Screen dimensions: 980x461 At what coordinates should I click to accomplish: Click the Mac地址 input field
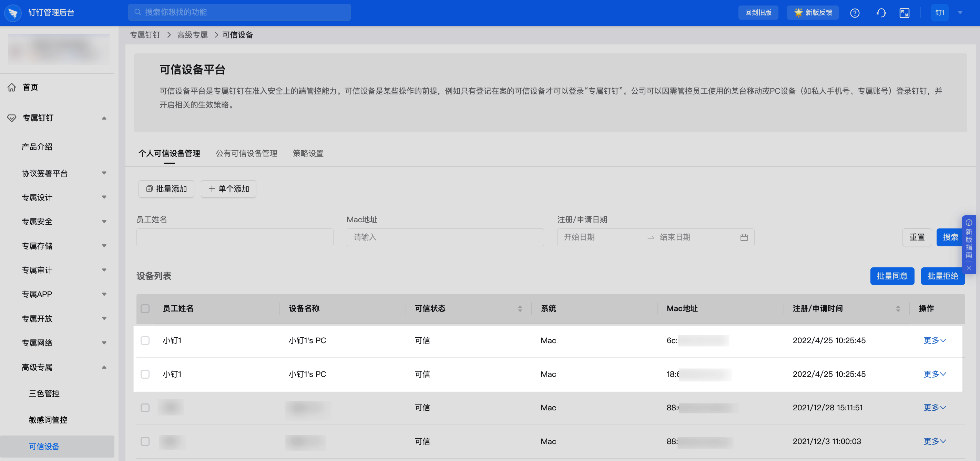[x=445, y=237]
